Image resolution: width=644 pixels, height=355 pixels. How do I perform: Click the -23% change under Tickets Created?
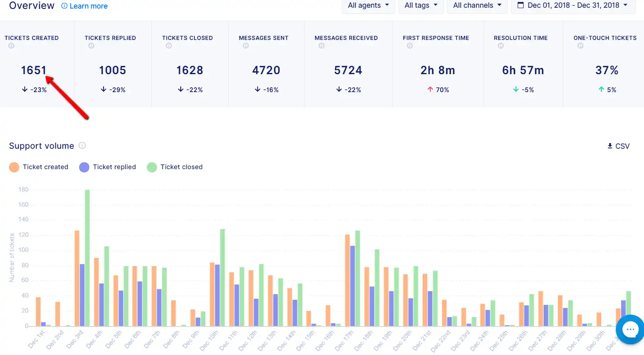(34, 90)
